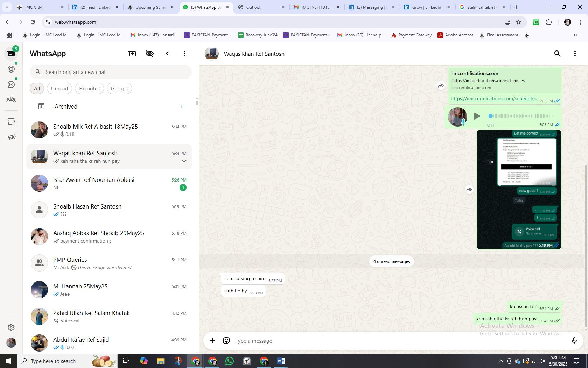Click the search or start new chat field

point(111,72)
